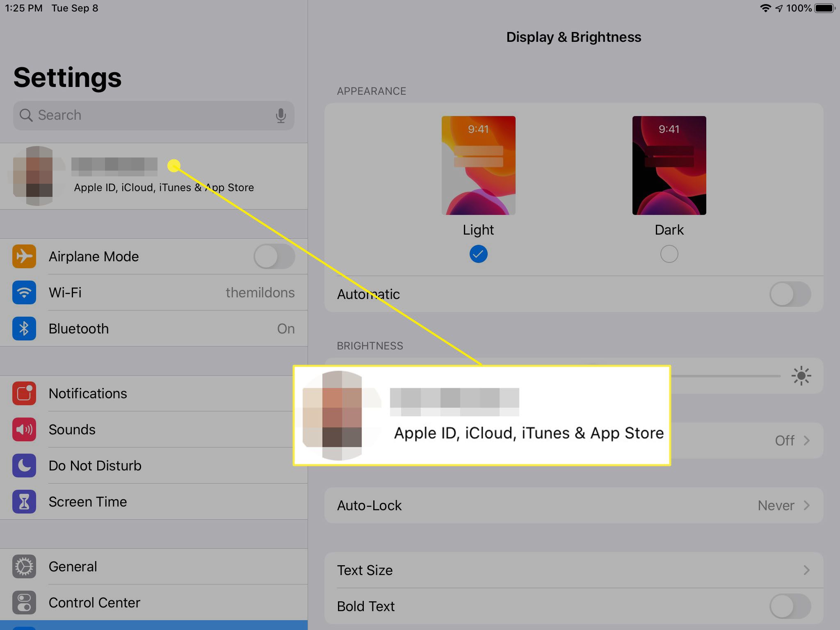The image size is (840, 630).
Task: Open Auto-Lock options chevron
Action: (x=807, y=505)
